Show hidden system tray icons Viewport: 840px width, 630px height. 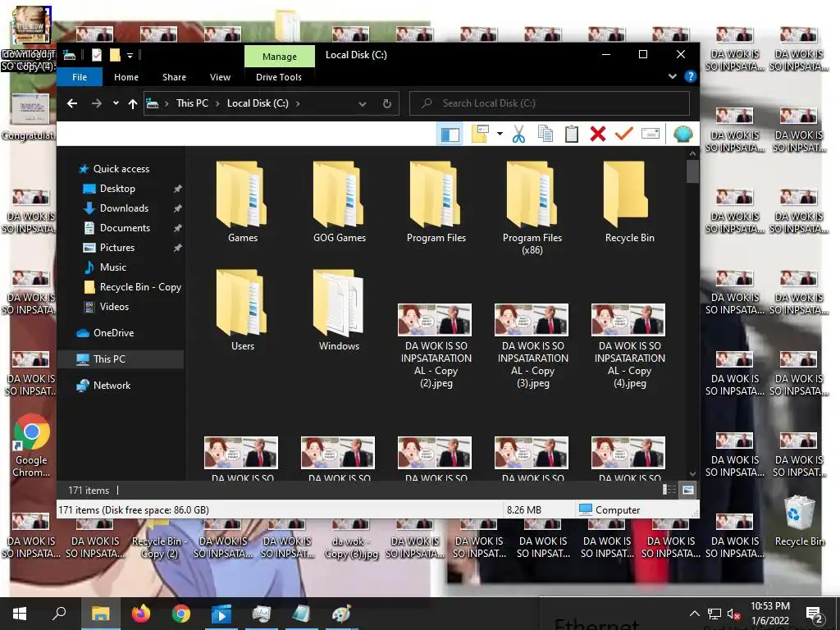coord(694,614)
